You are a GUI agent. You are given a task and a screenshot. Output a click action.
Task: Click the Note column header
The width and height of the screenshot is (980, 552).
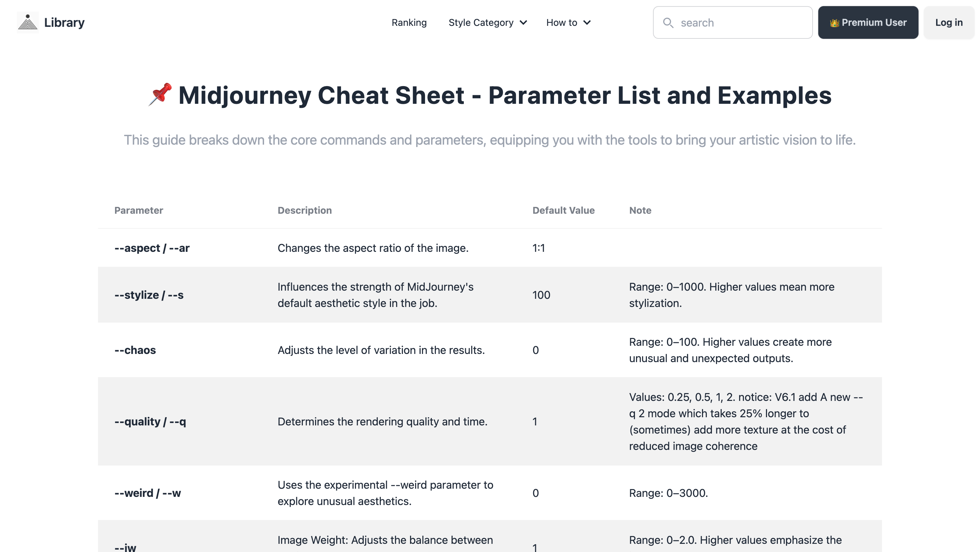(640, 210)
